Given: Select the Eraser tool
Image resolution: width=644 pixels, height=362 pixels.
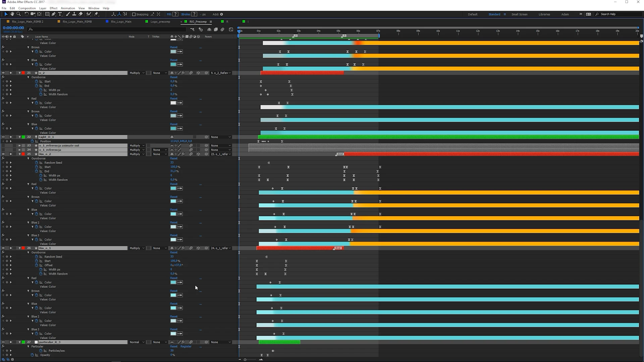Looking at the screenshot, I should tap(80, 14).
